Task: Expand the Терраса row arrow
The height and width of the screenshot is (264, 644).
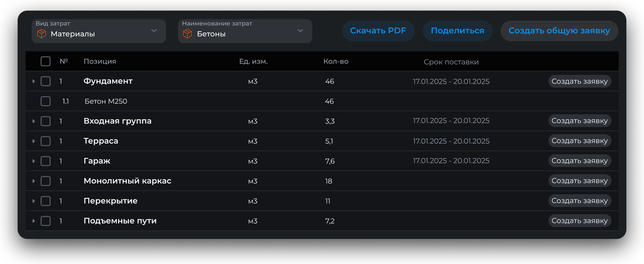Action: coord(34,141)
